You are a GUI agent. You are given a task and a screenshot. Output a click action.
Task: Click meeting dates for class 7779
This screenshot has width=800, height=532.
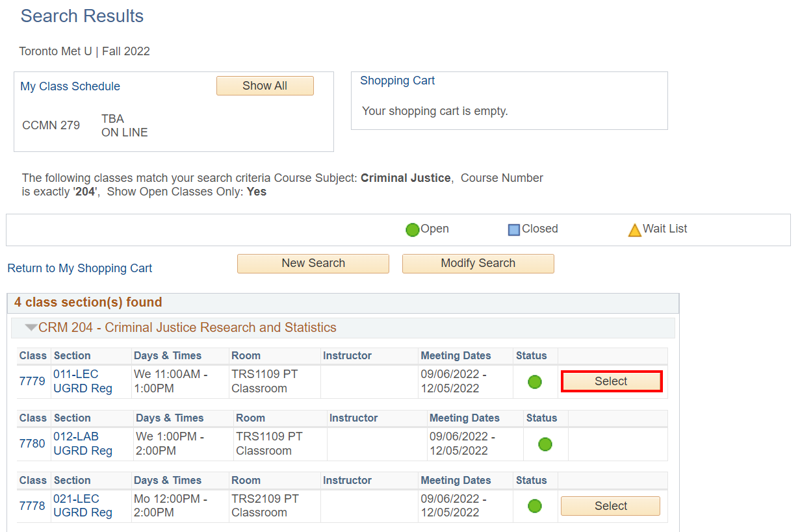454,381
